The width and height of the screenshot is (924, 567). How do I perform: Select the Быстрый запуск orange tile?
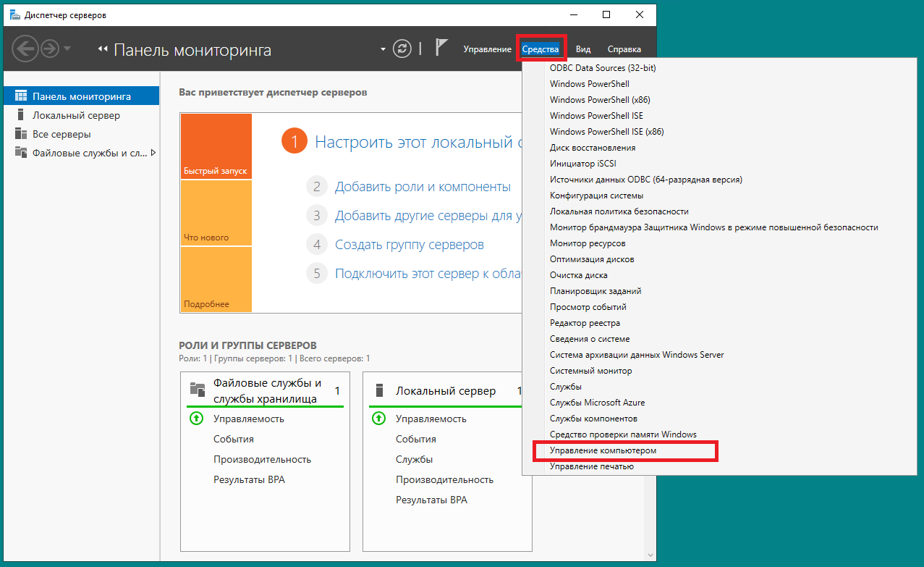click(x=216, y=146)
